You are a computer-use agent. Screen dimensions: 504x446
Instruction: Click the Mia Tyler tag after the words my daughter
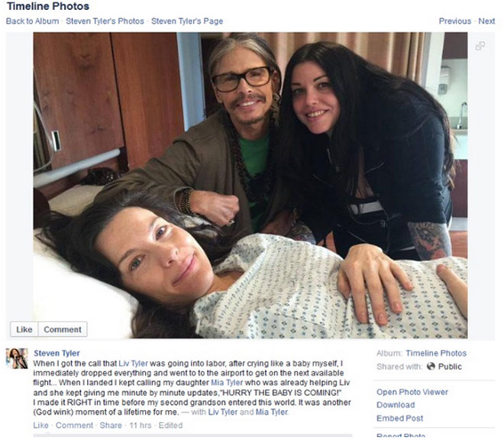(x=227, y=383)
